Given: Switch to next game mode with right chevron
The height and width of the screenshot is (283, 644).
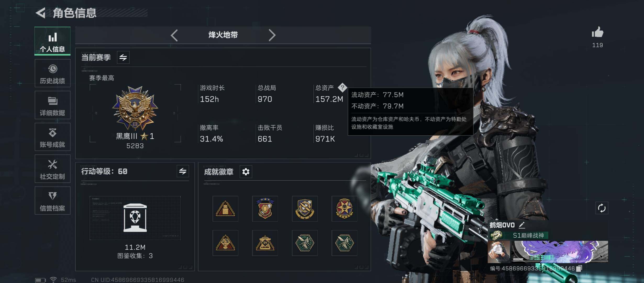Looking at the screenshot, I should click(272, 35).
